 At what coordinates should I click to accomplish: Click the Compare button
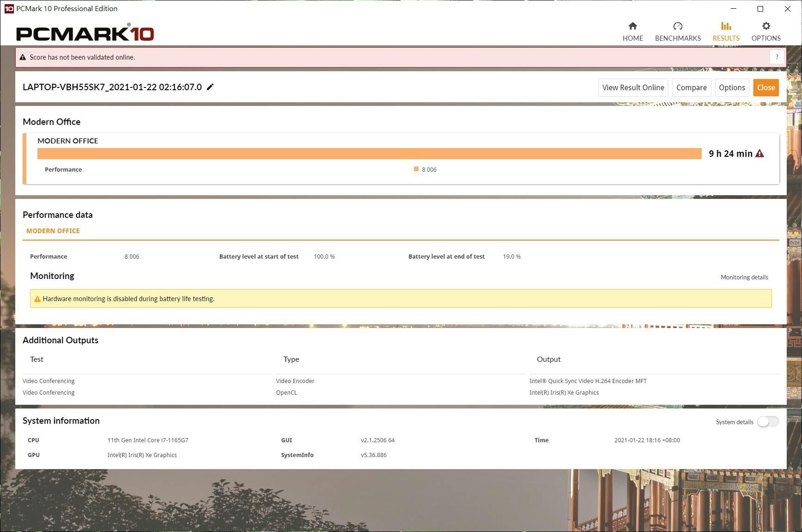691,87
